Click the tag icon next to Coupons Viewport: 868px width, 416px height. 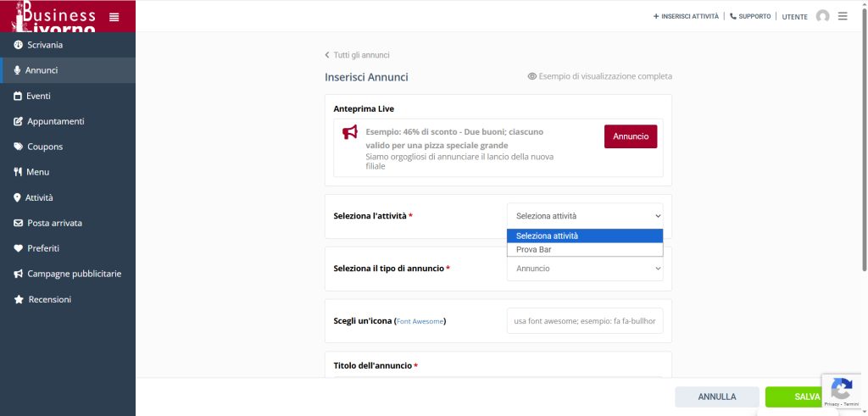pos(19,147)
